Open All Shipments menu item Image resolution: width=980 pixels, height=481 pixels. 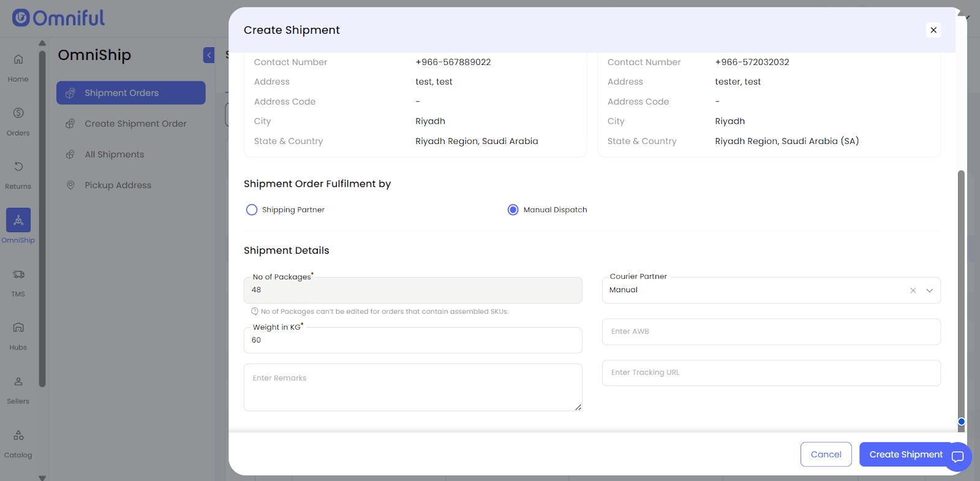(115, 154)
